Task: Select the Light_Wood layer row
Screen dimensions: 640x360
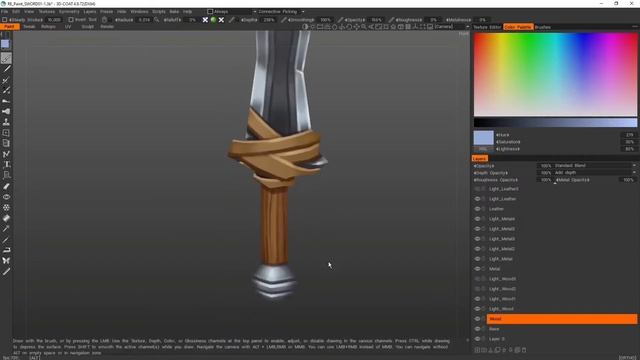Action: point(562,309)
